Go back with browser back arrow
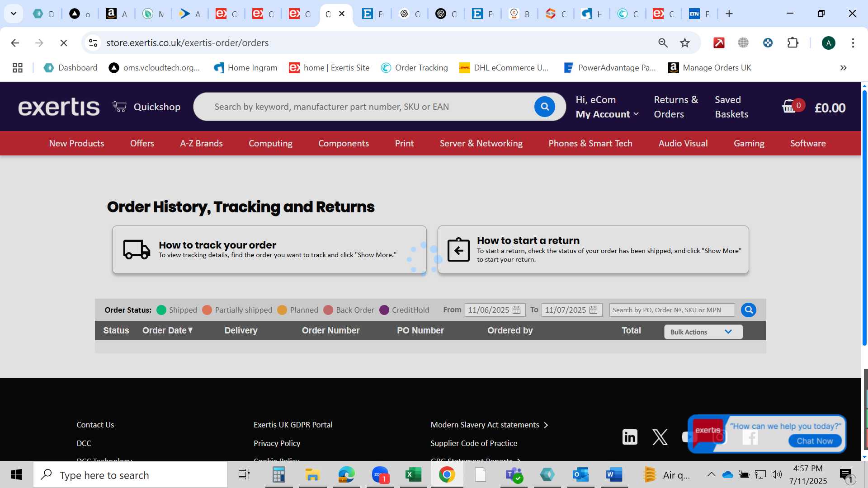868x488 pixels. (15, 43)
